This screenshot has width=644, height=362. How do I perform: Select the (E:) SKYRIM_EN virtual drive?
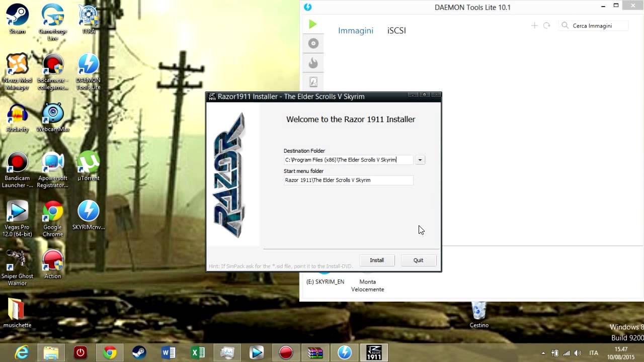(325, 282)
